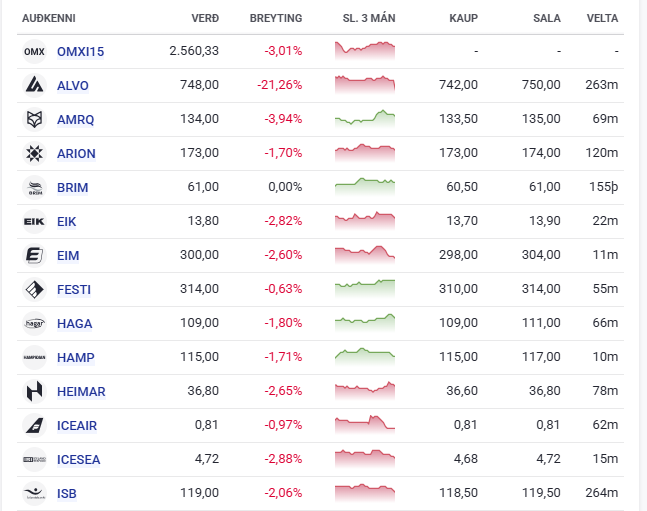Click the ALVO company logo icon

pyautogui.click(x=34, y=85)
